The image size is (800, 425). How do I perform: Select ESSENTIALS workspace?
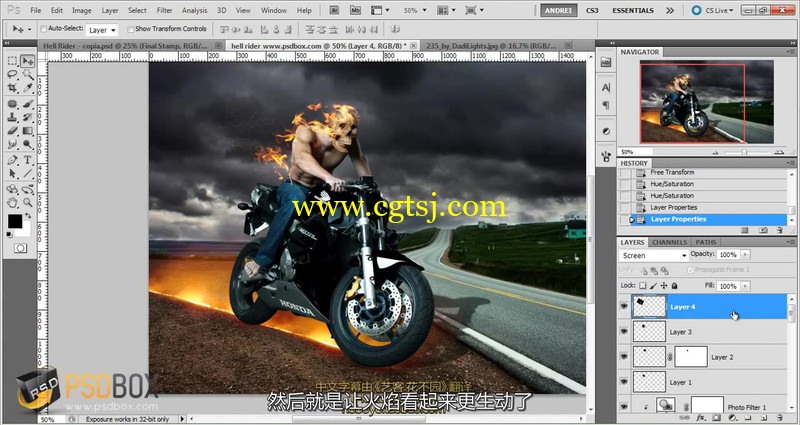pyautogui.click(x=633, y=10)
